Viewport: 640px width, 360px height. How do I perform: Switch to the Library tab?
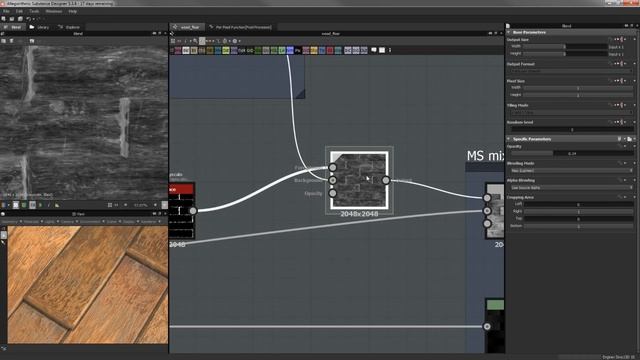tap(39, 27)
